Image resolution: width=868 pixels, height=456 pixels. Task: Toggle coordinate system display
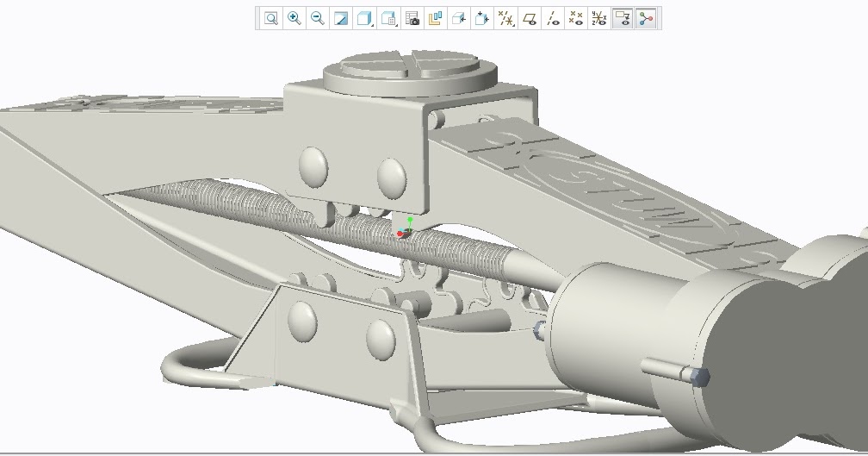coord(599,18)
